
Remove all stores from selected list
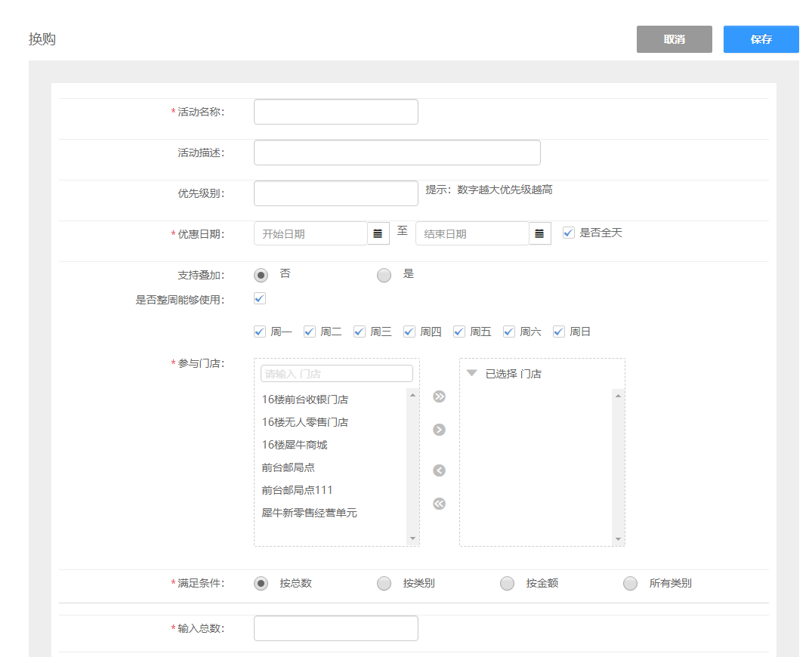(x=439, y=504)
